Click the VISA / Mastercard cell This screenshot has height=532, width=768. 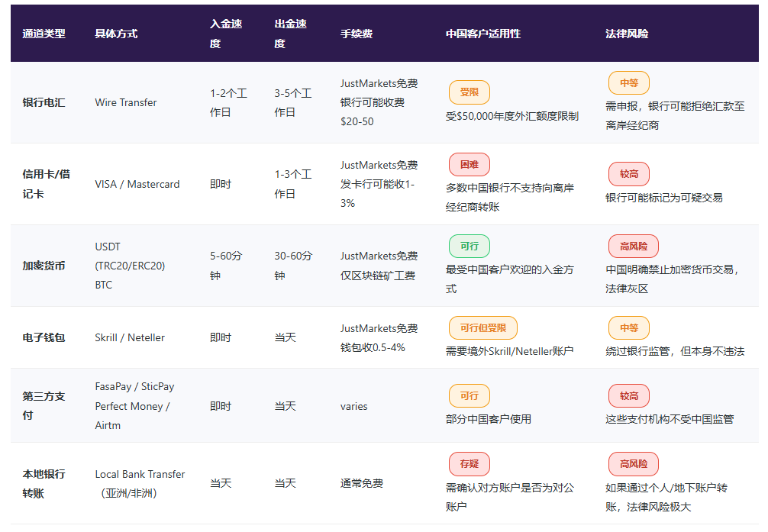(x=137, y=184)
